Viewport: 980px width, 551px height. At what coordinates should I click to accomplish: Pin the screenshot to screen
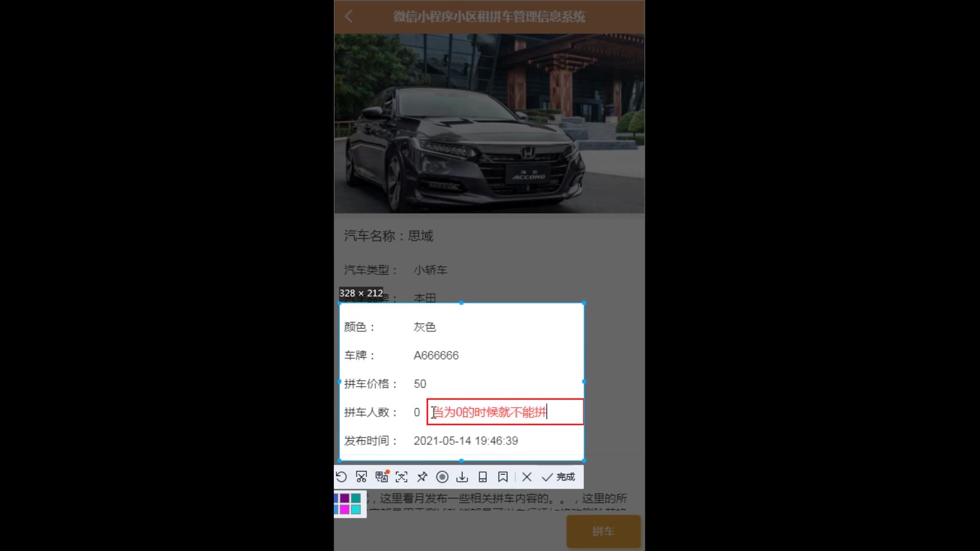[x=422, y=477]
